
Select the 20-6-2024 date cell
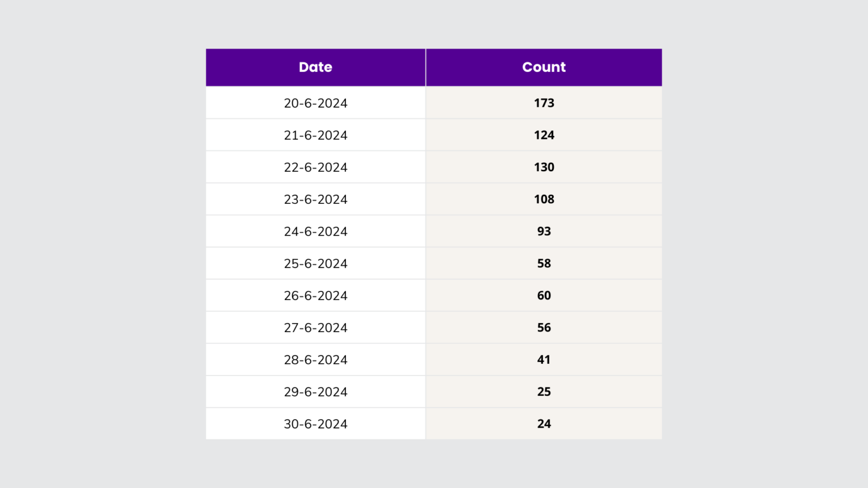[x=315, y=103]
